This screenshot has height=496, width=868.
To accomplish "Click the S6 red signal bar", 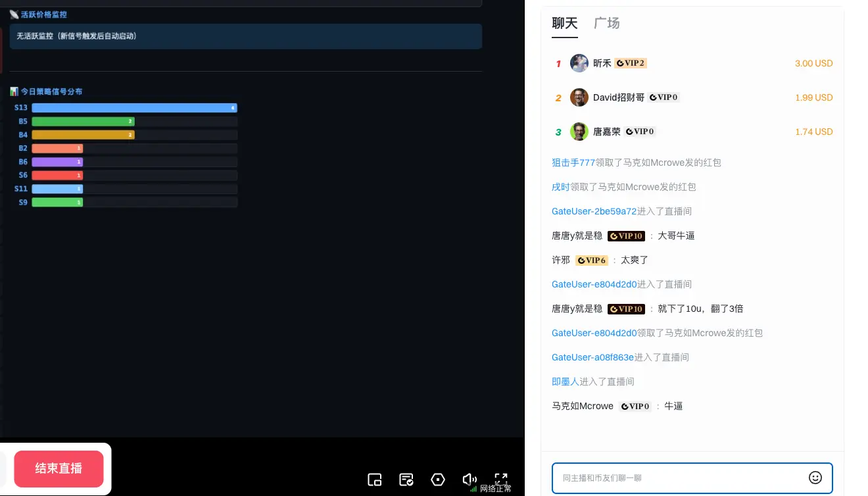I will [57, 175].
